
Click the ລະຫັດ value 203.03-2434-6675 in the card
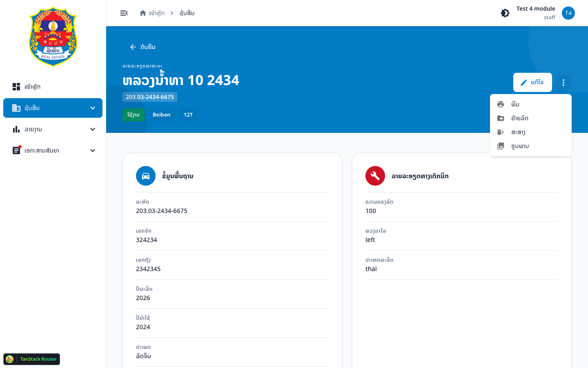tap(162, 211)
